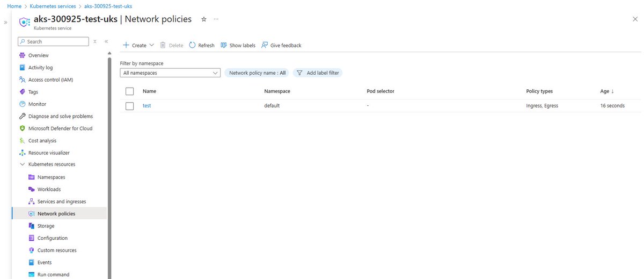Click the Diagnose and solve problems icon

[x=22, y=116]
